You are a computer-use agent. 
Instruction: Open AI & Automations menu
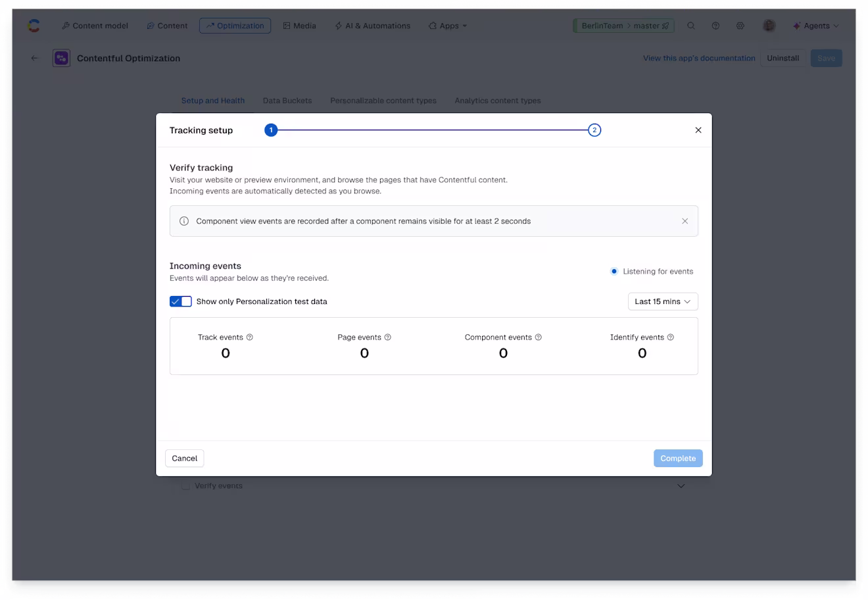372,26
